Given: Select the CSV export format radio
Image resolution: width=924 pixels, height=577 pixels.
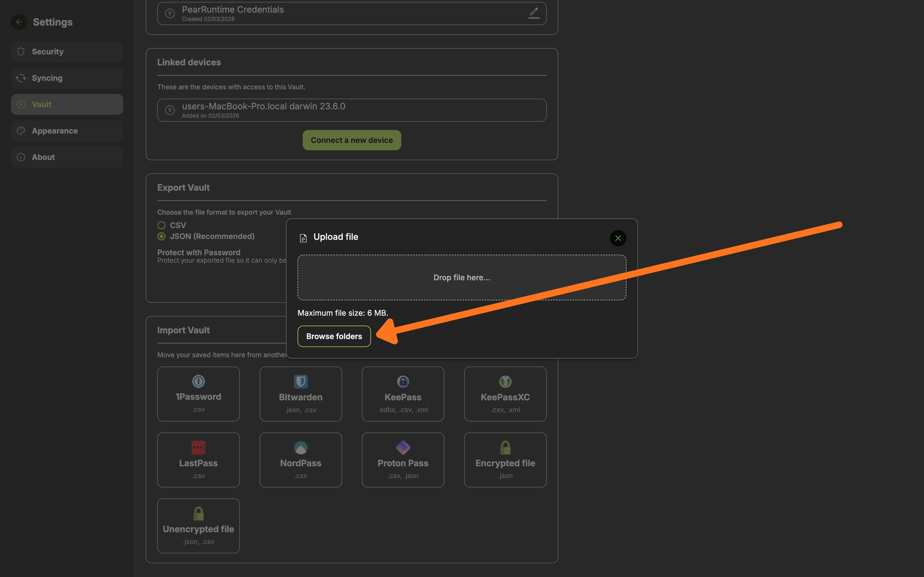Looking at the screenshot, I should point(161,225).
